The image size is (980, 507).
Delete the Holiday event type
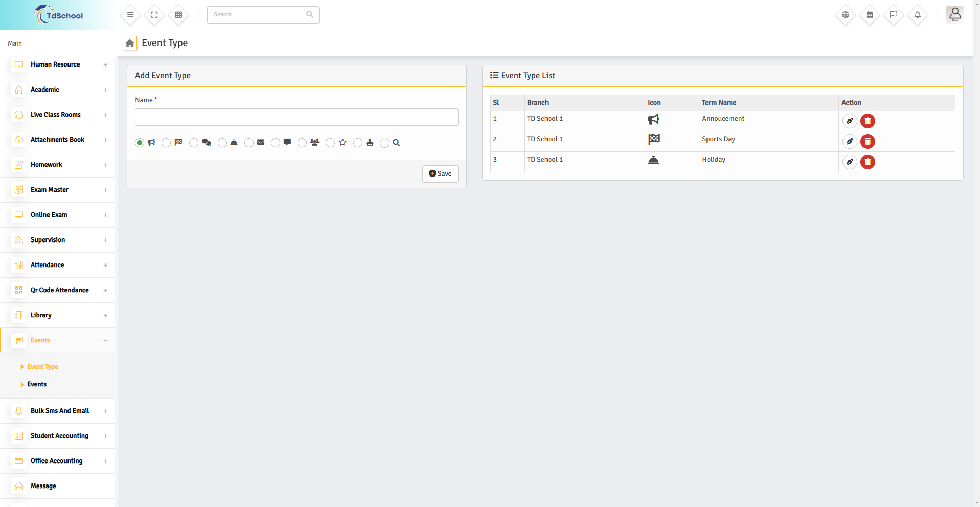(x=868, y=162)
